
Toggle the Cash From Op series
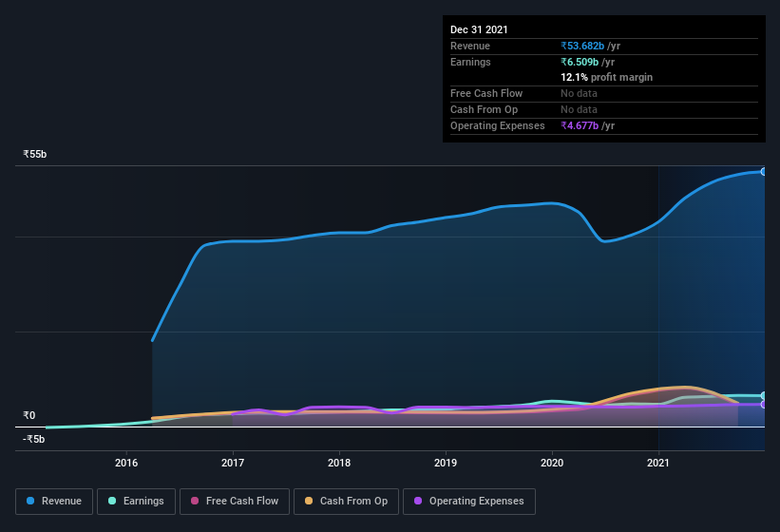point(346,502)
